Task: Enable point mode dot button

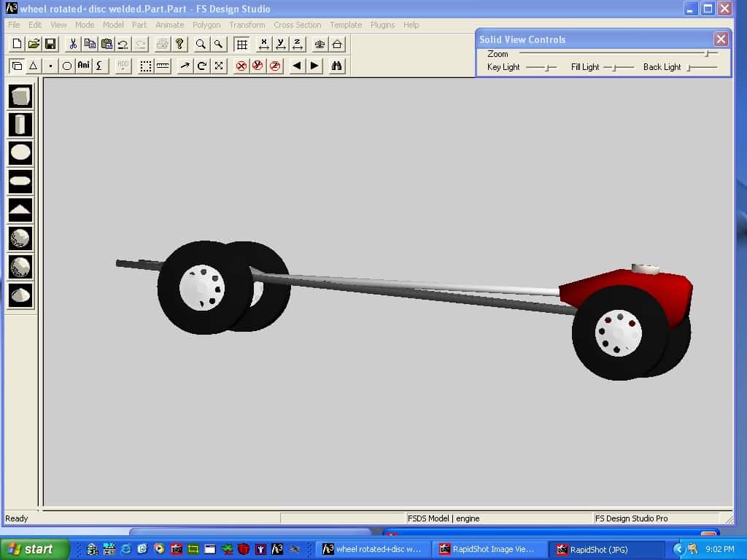Action: (50, 66)
